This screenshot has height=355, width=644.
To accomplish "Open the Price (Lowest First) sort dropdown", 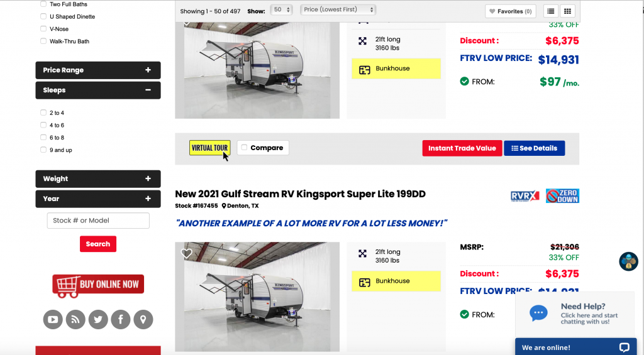I will [338, 10].
